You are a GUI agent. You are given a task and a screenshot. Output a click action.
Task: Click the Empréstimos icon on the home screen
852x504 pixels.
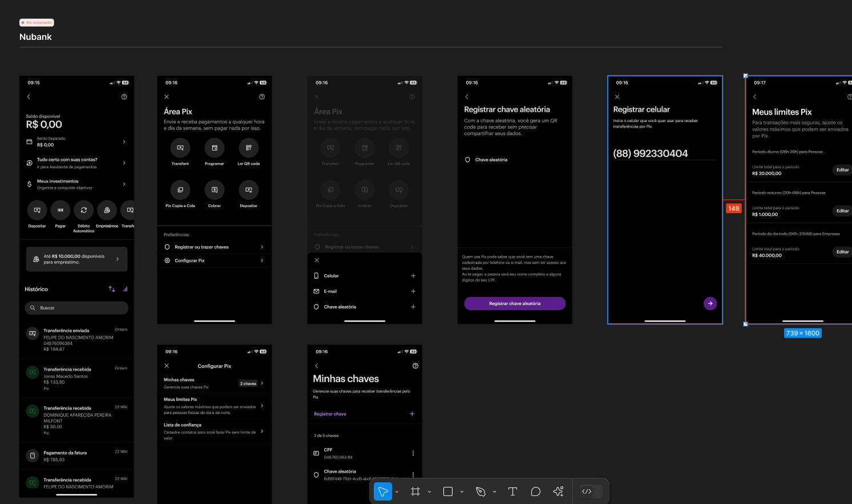tap(107, 210)
